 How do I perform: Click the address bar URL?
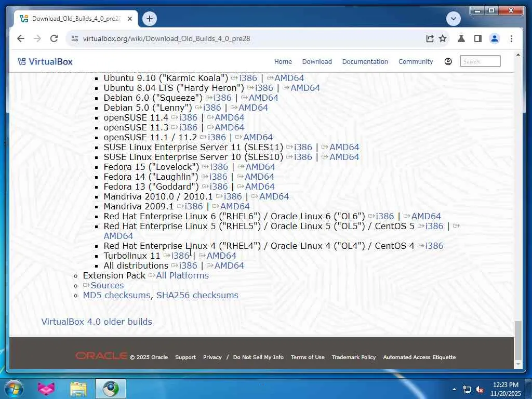[x=166, y=38]
